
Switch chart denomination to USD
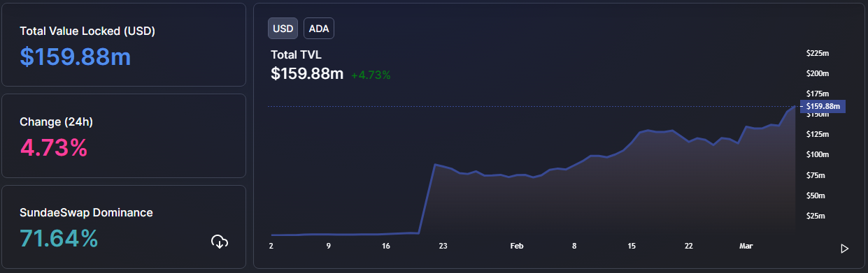[283, 28]
